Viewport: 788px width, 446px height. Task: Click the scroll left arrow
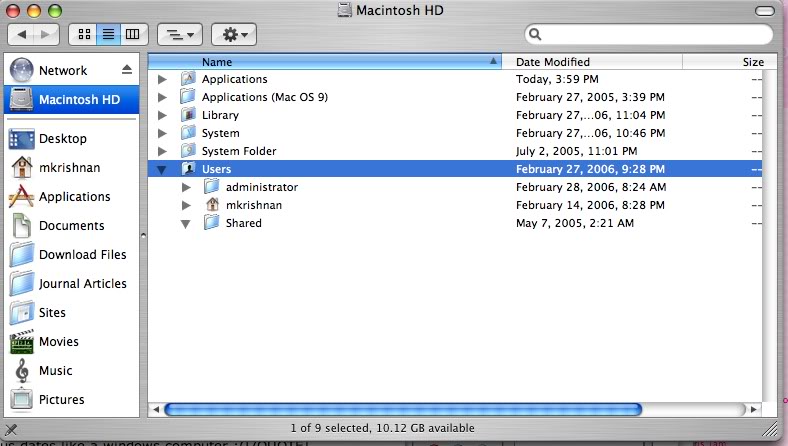coord(156,409)
